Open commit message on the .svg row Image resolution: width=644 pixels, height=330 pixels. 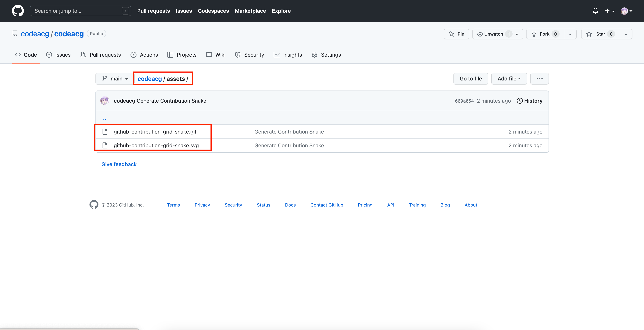289,145
